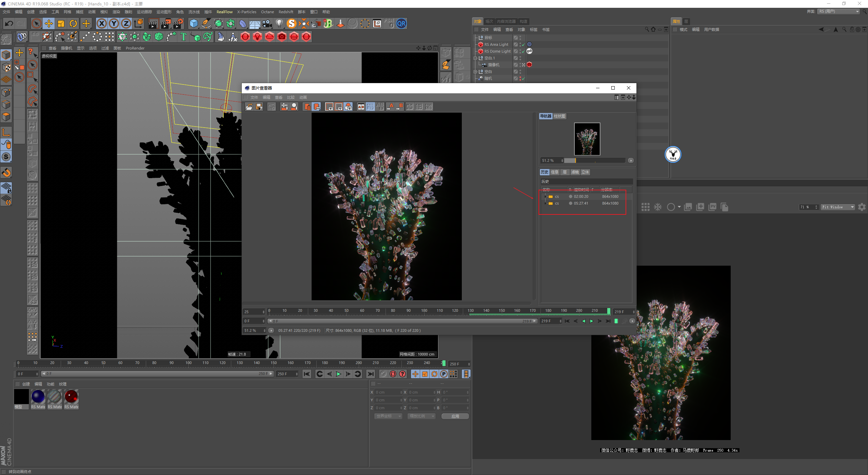The image size is (868, 475).
Task: Open the 界面 layout dropdown RS (用户)
Action: pyautogui.click(x=839, y=12)
